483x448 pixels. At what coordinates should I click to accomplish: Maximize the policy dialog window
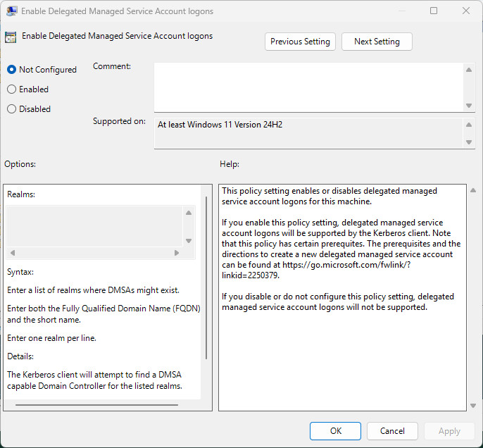pos(434,11)
